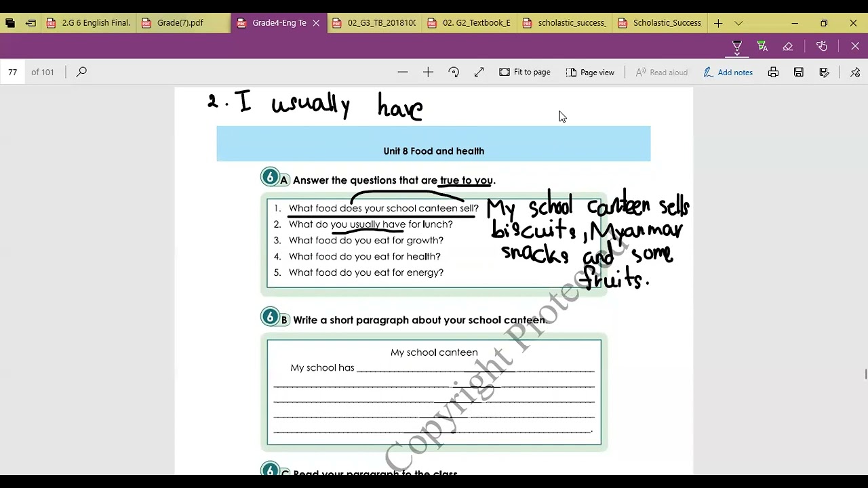Open the Page view options
Screen dimensions: 868x488
(x=590, y=72)
